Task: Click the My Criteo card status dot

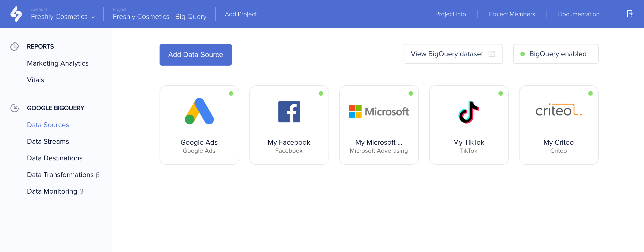Action: pyautogui.click(x=591, y=93)
